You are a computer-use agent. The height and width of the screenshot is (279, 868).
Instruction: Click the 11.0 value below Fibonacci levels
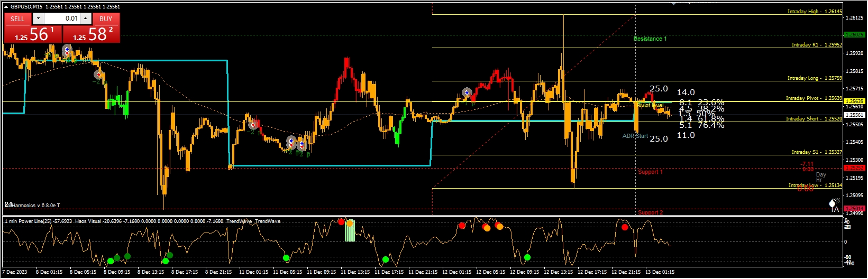tap(686, 135)
